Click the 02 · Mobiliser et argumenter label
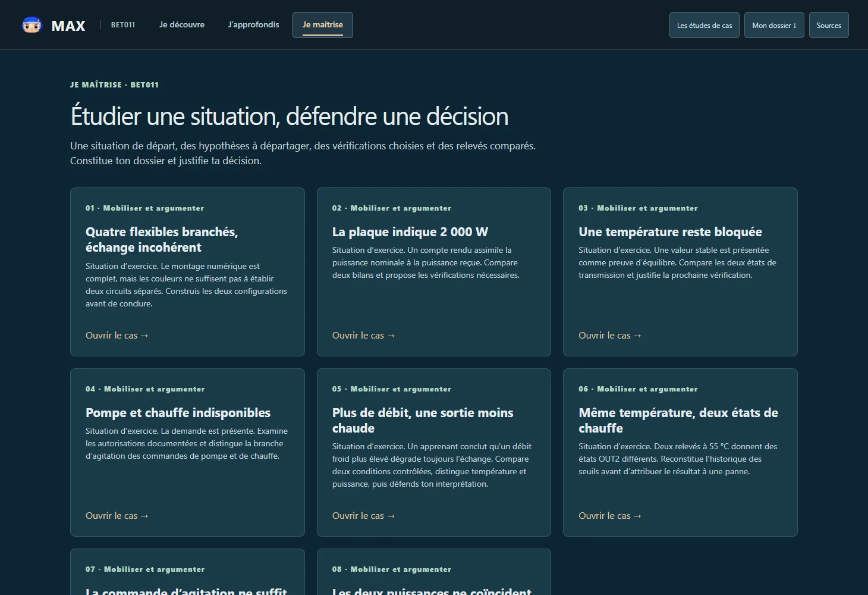The image size is (868, 595). 392,208
